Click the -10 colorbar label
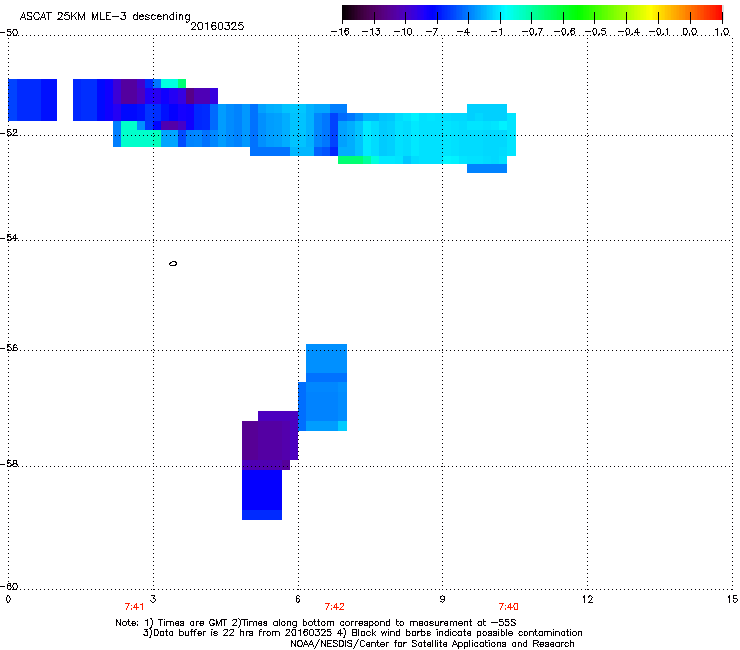The width and height of the screenshot is (740, 650). click(x=403, y=32)
